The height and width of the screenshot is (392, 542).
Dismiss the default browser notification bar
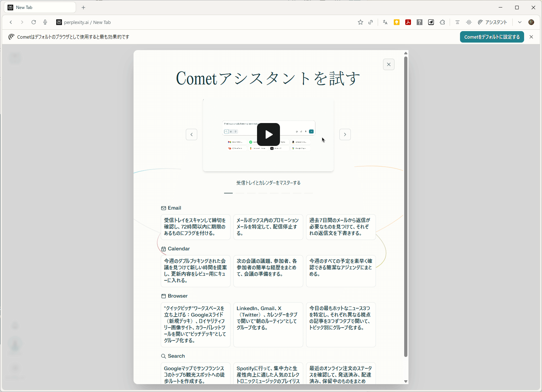tap(531, 37)
